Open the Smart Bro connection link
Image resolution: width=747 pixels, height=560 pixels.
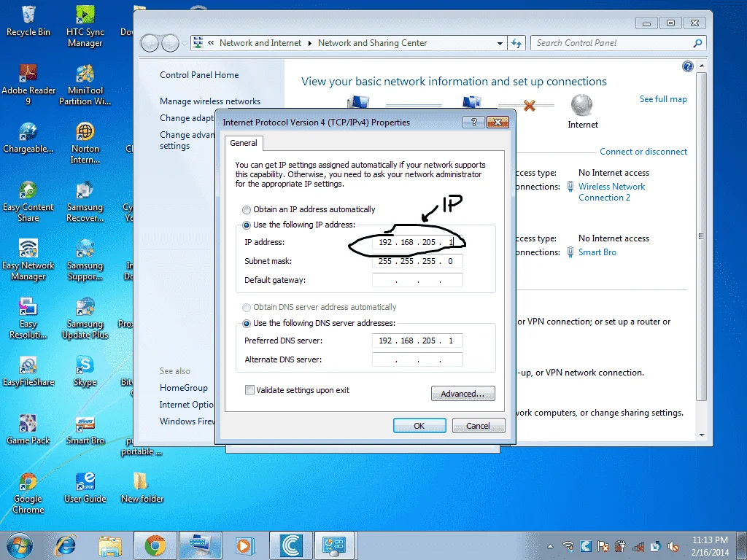[x=597, y=252]
